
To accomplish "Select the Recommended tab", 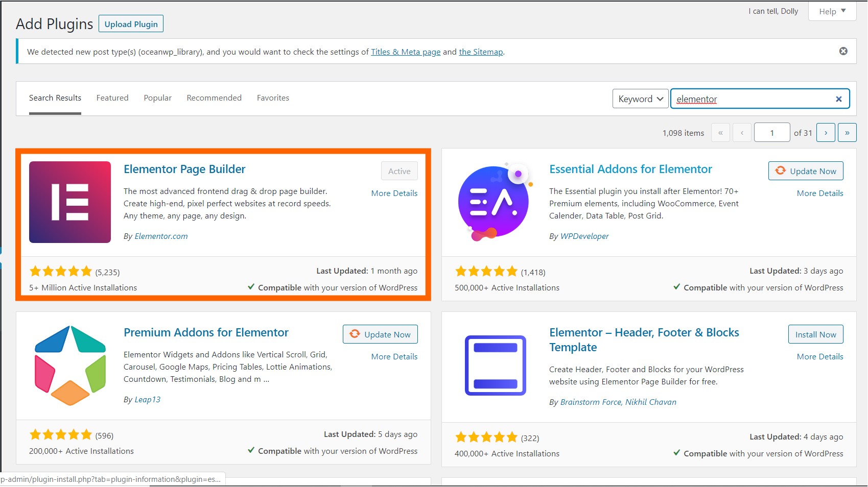I will coord(214,98).
